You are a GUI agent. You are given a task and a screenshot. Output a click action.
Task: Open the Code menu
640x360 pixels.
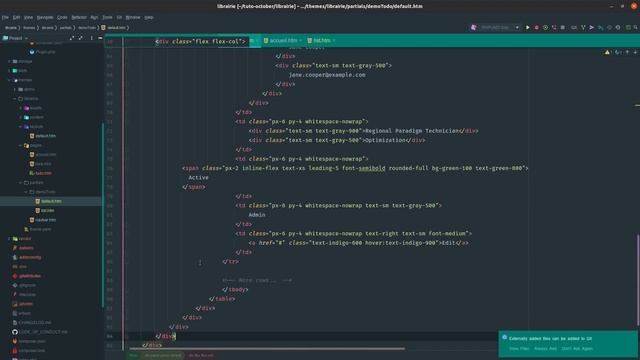pyautogui.click(x=62, y=17)
